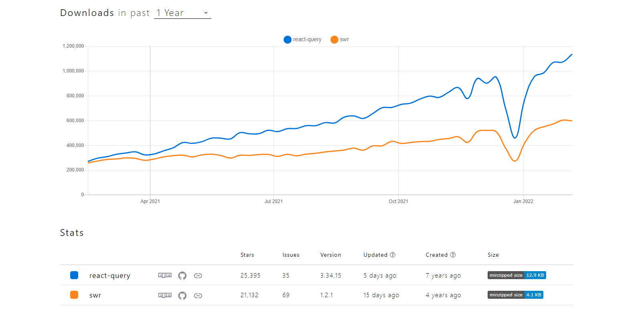The height and width of the screenshot is (314, 644).
Task: Open the swr package link
Action: pyautogui.click(x=95, y=295)
